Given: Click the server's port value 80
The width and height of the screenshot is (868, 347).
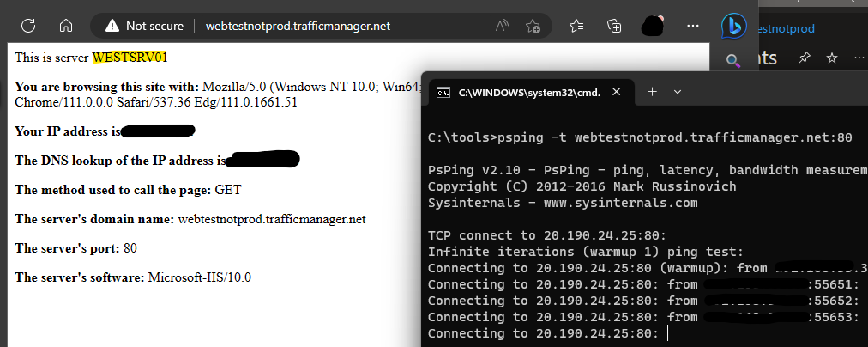Looking at the screenshot, I should point(130,248).
